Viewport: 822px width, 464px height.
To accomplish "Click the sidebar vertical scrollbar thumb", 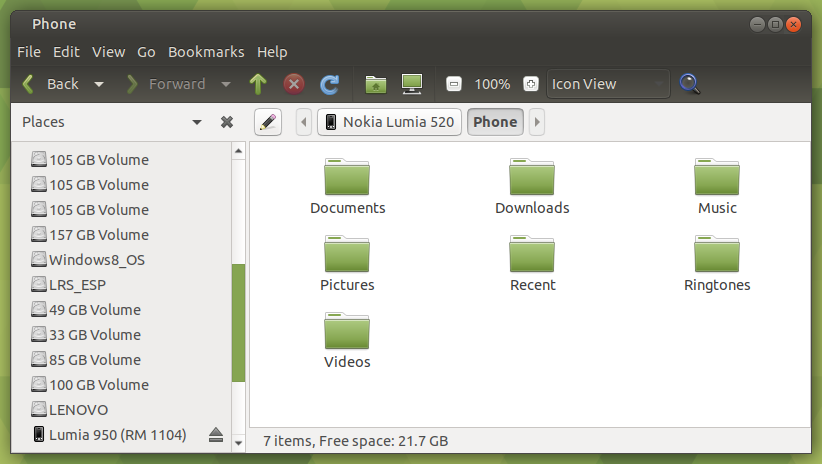I will click(x=238, y=322).
